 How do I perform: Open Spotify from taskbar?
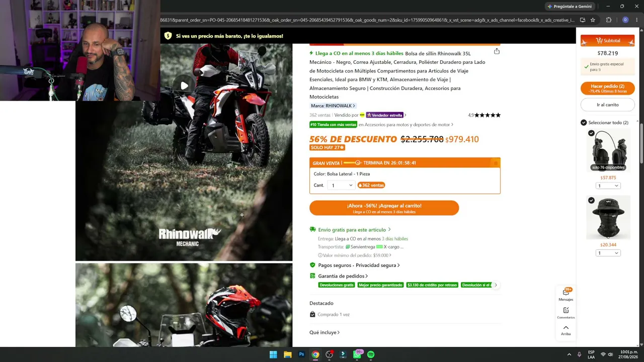(x=371, y=354)
